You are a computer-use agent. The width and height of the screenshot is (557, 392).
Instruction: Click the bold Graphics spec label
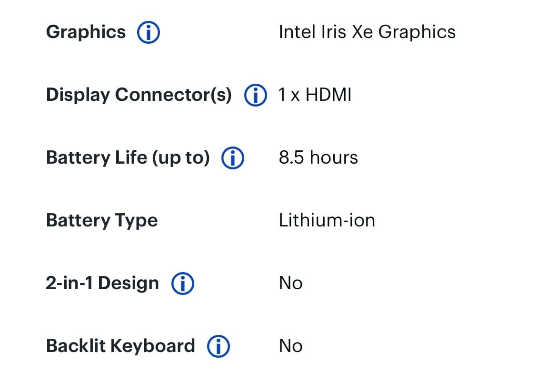[86, 33]
